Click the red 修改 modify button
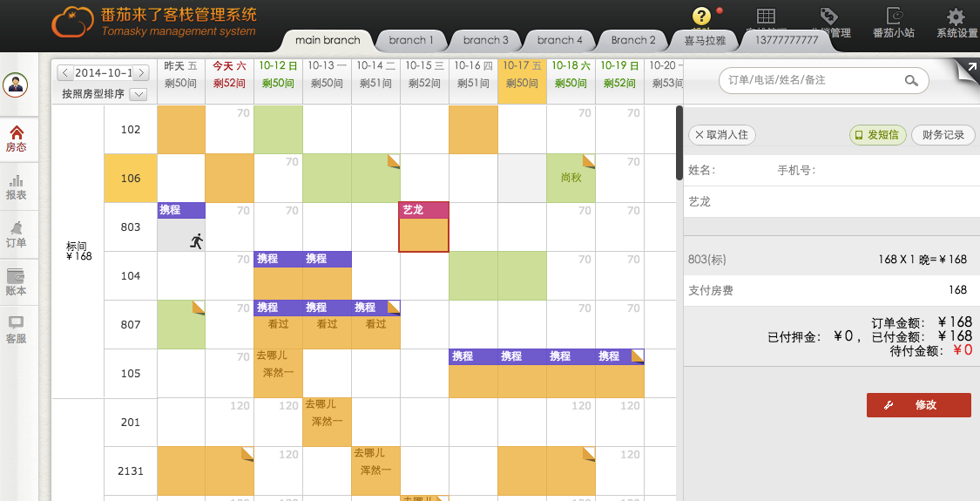The width and height of the screenshot is (980, 501). [x=919, y=404]
